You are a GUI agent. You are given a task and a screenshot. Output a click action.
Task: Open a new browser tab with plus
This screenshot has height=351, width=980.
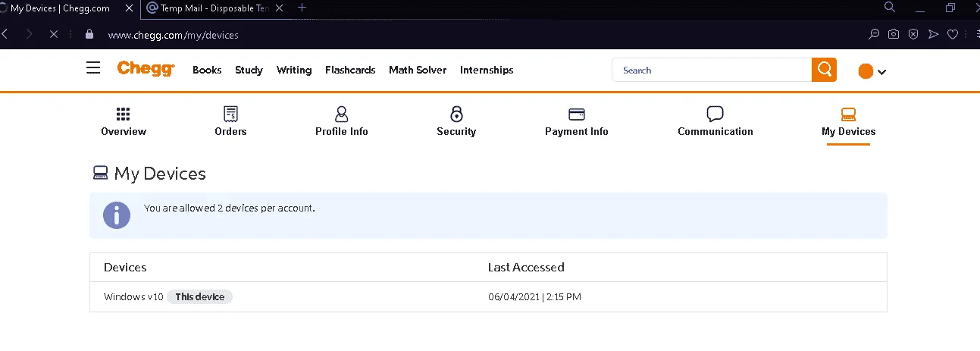coord(302,7)
